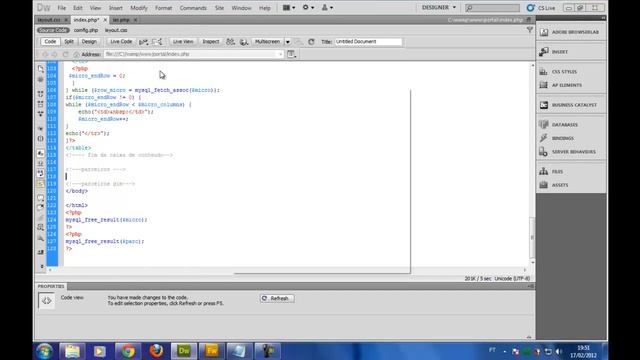The height and width of the screenshot is (360, 640).
Task: Click the CS Live icon
Action: point(531,8)
